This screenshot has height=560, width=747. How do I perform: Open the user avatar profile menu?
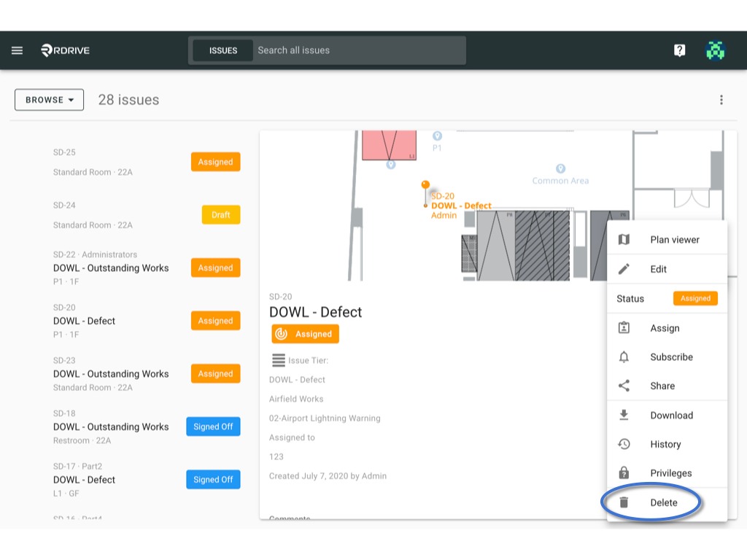tap(715, 50)
